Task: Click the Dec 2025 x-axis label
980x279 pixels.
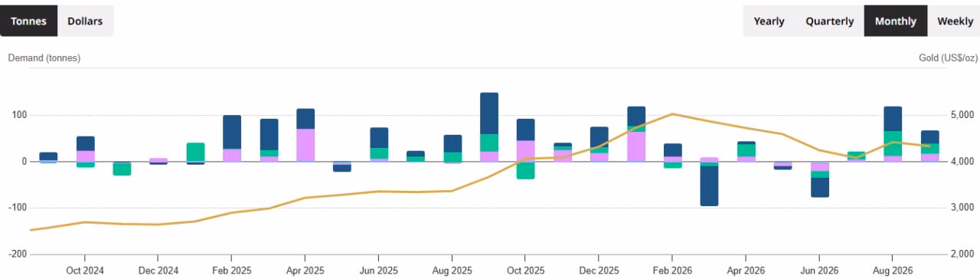Action: (599, 271)
